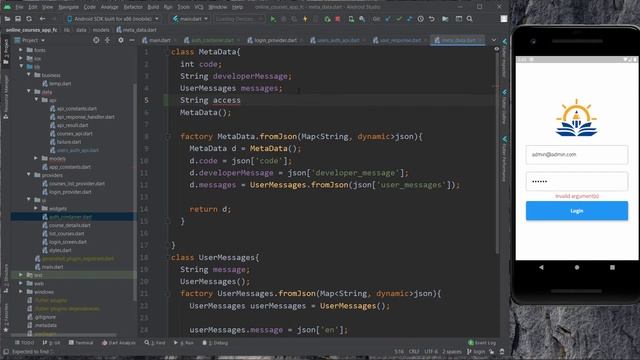
Task: Open project folder icon in main toolbar
Action: point(7,19)
